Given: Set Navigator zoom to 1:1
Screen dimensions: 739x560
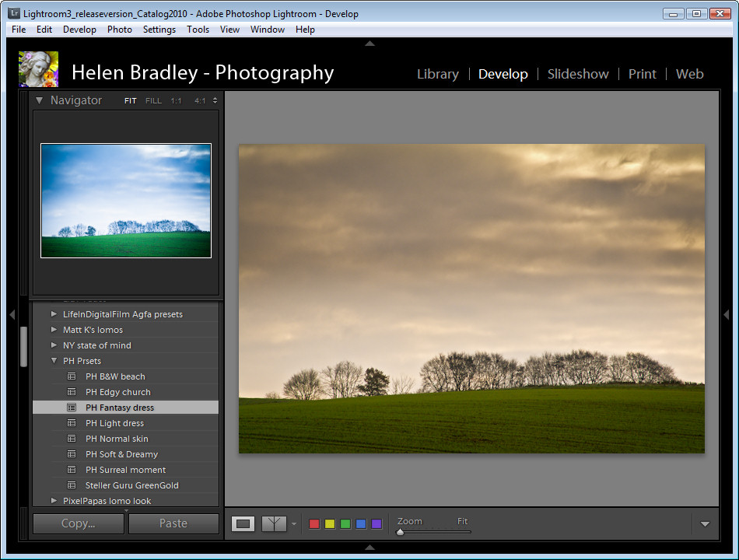Looking at the screenshot, I should (177, 101).
